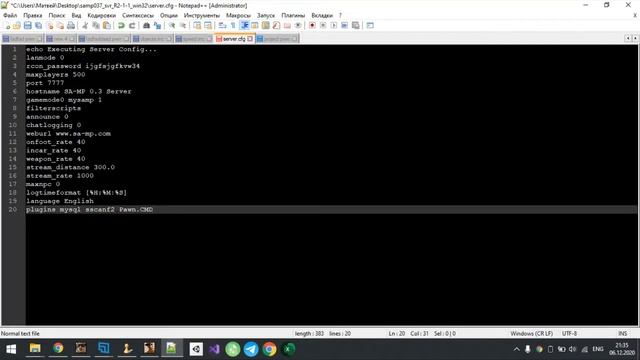Click the Open file toolbar icon
This screenshot has height=360, width=640.
pyautogui.click(x=17, y=25)
